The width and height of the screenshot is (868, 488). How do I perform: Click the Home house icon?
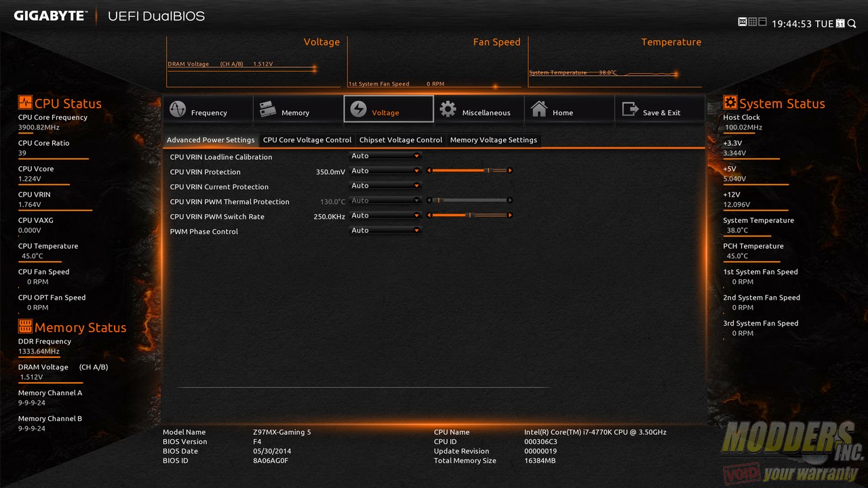pos(538,109)
